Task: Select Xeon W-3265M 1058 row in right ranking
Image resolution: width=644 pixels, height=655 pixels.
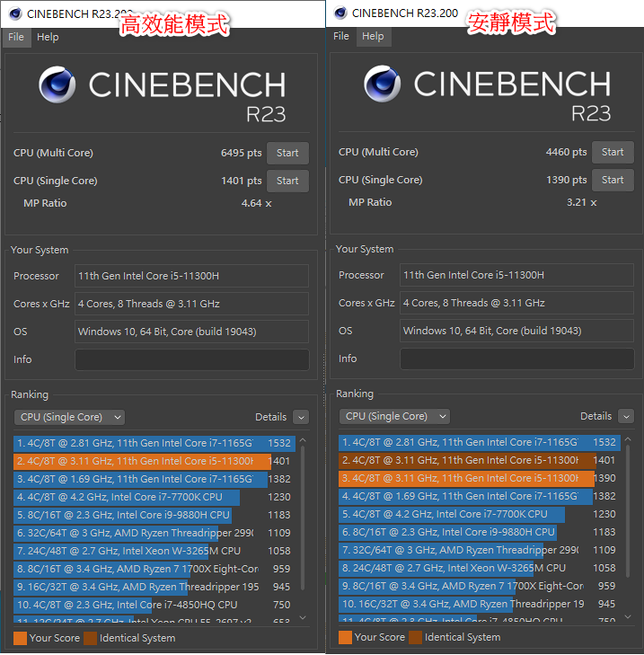Action: tap(480, 568)
